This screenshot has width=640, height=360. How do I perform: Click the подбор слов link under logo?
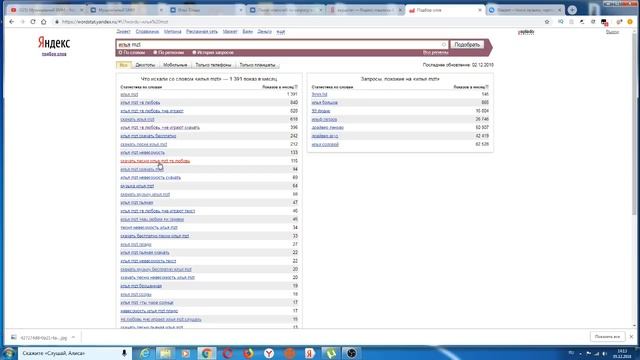click(x=54, y=54)
